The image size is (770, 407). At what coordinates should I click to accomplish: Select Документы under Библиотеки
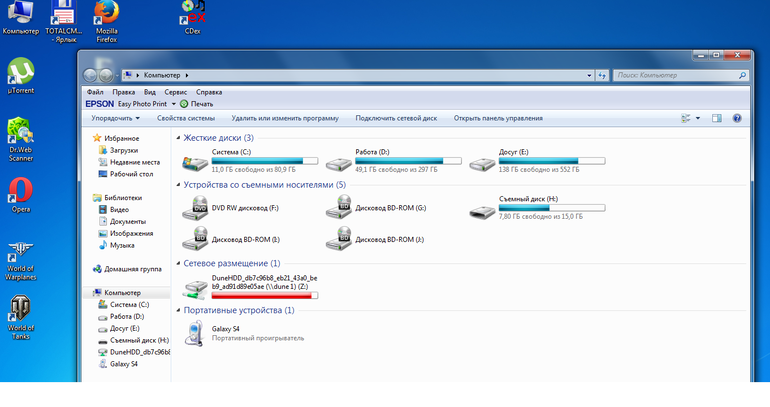(122, 221)
